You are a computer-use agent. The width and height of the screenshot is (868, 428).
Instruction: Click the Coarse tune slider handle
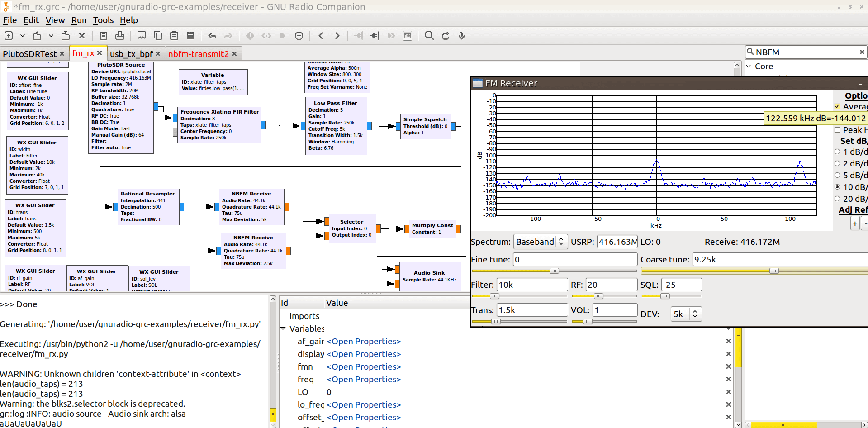pos(774,271)
